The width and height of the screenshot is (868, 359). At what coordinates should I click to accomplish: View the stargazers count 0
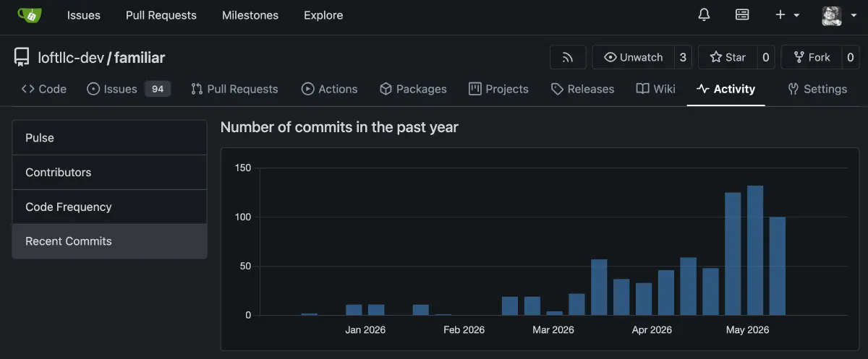[766, 57]
